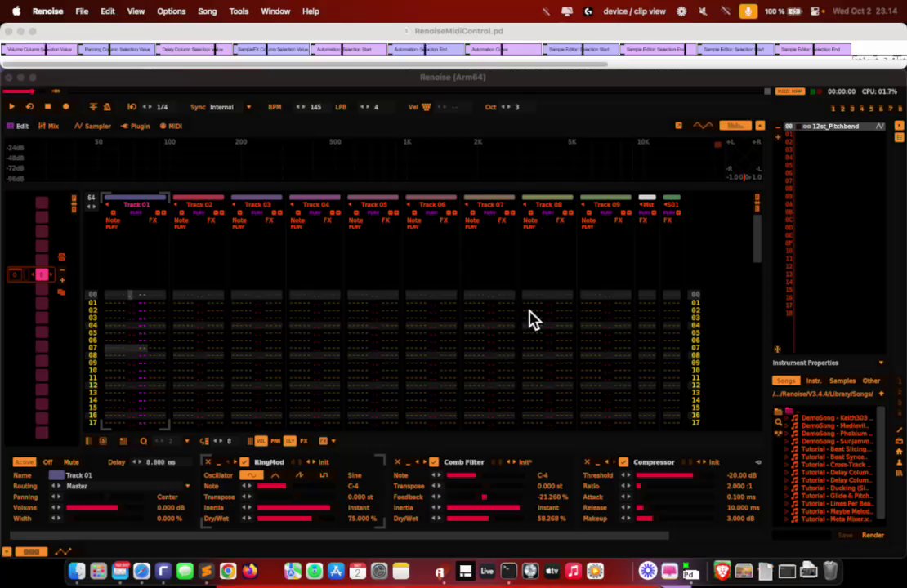Enable/disable the RingMod device checkbox

click(244, 462)
